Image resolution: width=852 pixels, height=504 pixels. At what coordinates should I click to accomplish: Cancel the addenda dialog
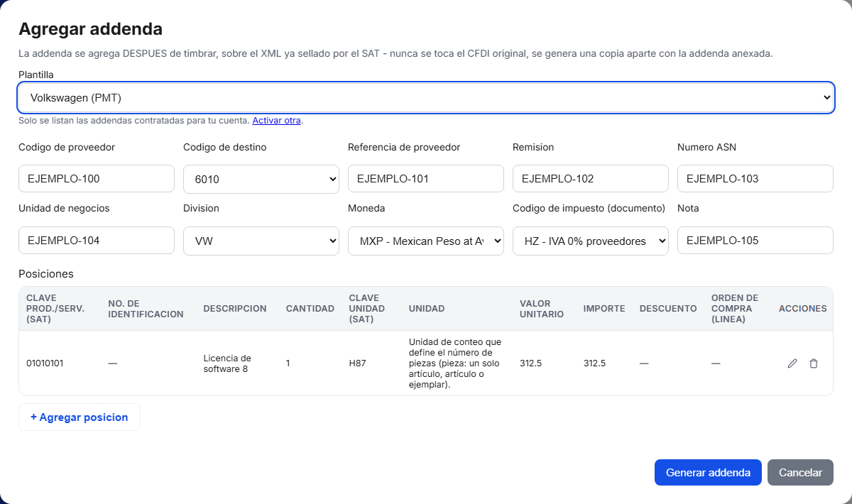point(800,473)
